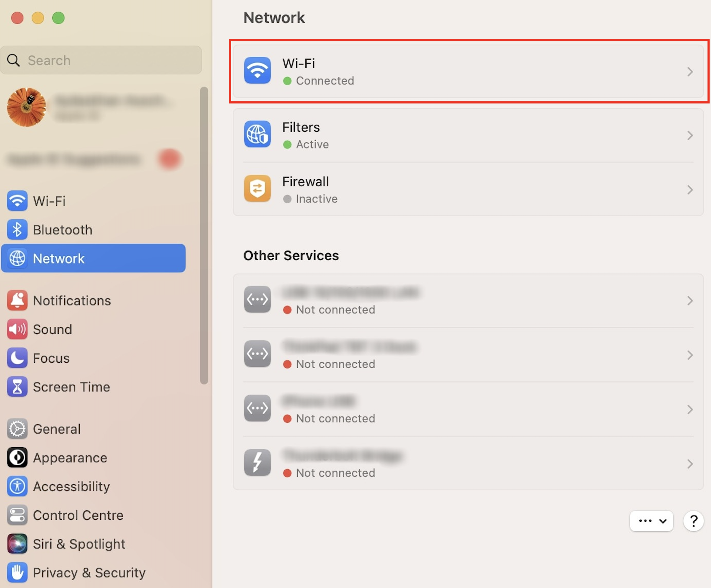Expand the Firewall row chevron

pos(689,190)
